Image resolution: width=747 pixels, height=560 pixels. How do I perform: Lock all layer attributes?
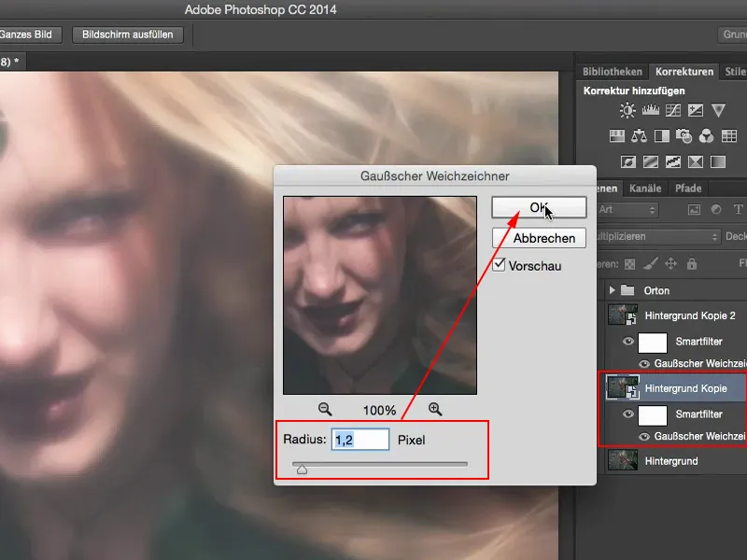pyautogui.click(x=692, y=264)
